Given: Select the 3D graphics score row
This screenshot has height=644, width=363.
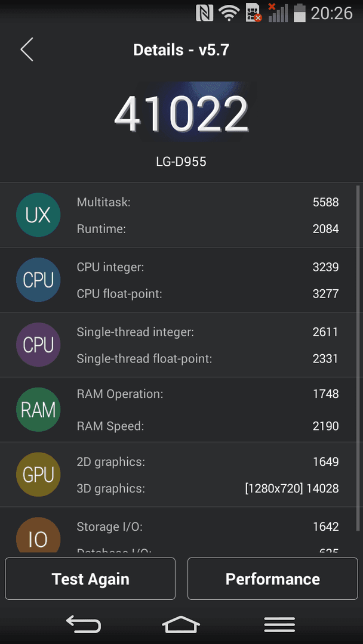Looking at the screenshot, I should (x=208, y=488).
